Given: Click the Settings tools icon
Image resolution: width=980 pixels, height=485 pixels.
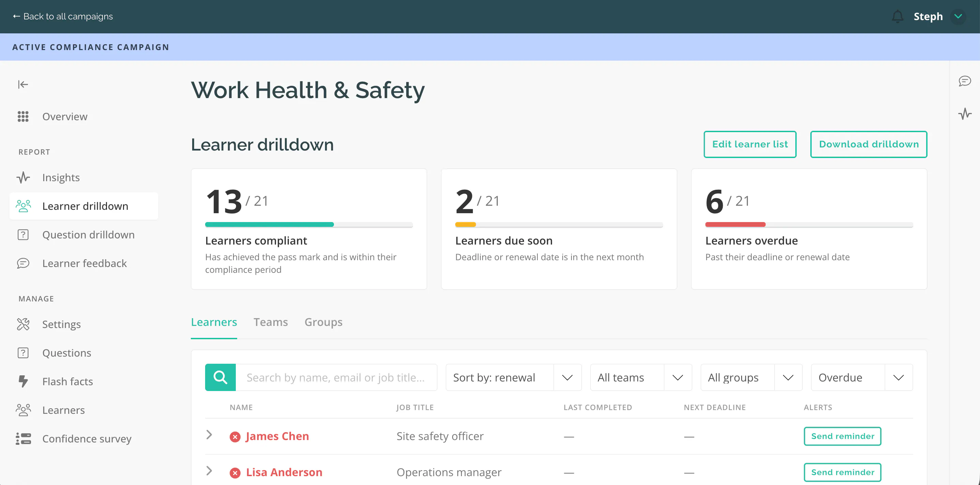Looking at the screenshot, I should 23,324.
